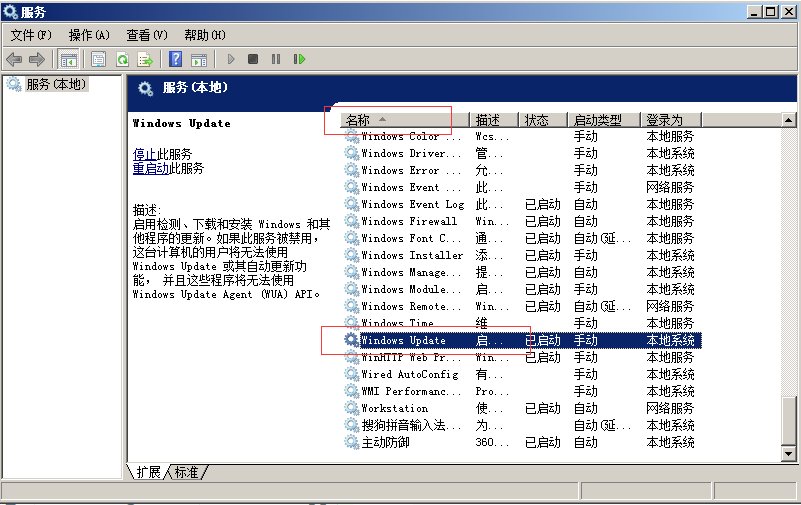Viewport: 801px width, 505px height.
Task: Open the 文件(F) menu
Action: (31, 35)
